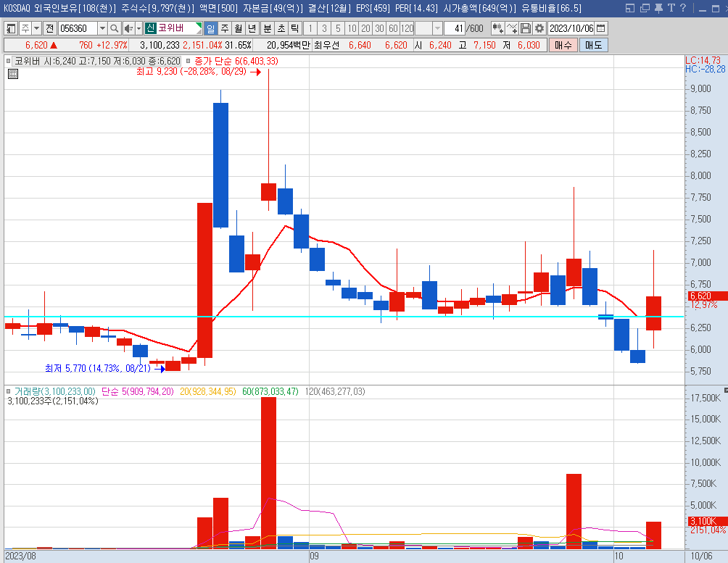Select interval button 10
728x563 pixels.
point(352,28)
